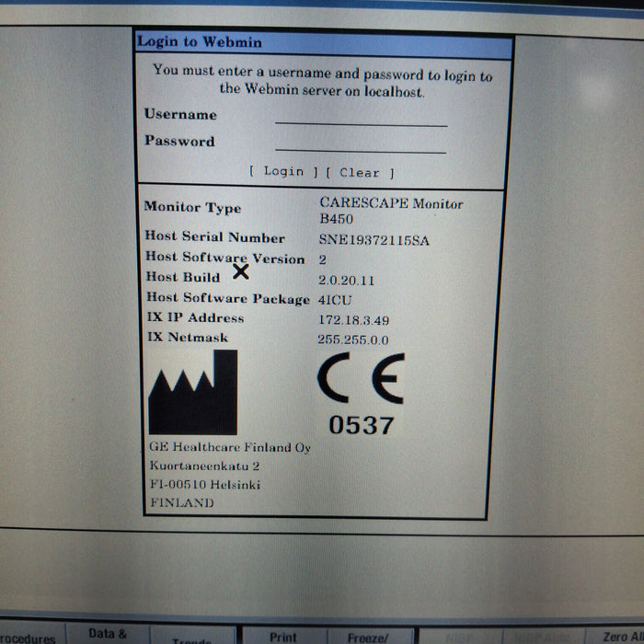
Task: Click the 'Host Software Version' label
Action: tap(225, 258)
